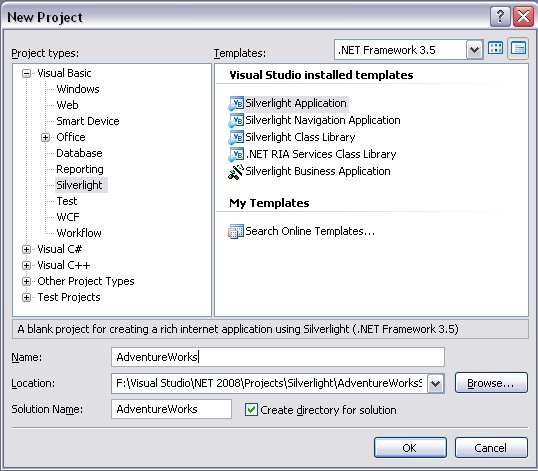Expand the Office tree node
Image resolution: width=538 pixels, height=471 pixels.
46,138
